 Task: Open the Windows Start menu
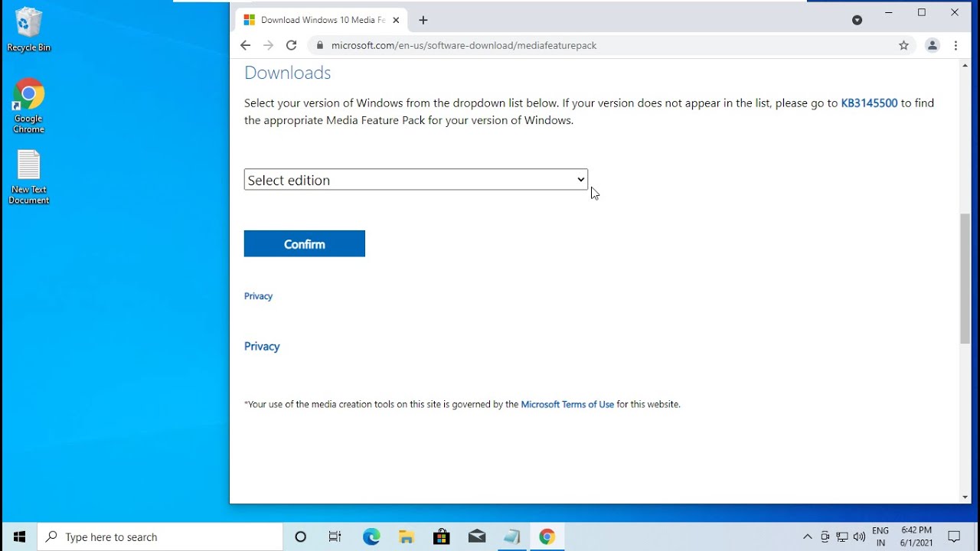click(x=19, y=537)
